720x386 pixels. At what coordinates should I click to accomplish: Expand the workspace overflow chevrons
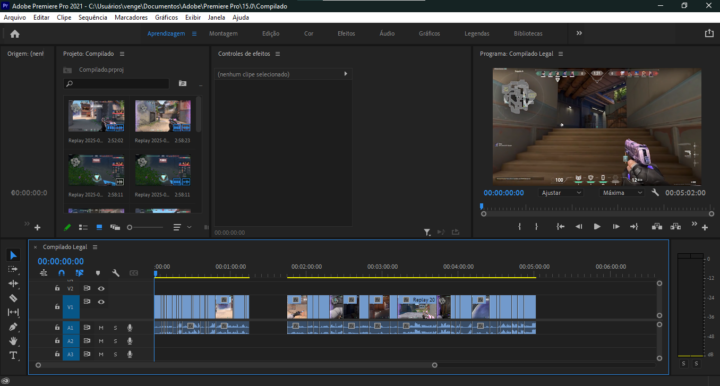(x=579, y=33)
